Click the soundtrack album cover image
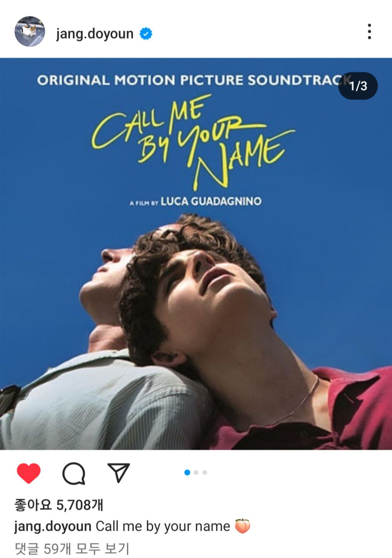This screenshot has width=392, height=558. pos(196,254)
